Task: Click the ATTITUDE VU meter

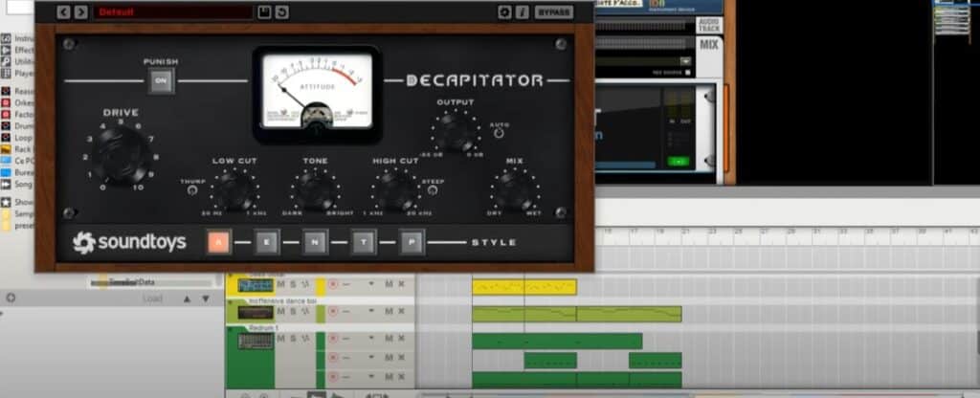Action: click(x=317, y=91)
